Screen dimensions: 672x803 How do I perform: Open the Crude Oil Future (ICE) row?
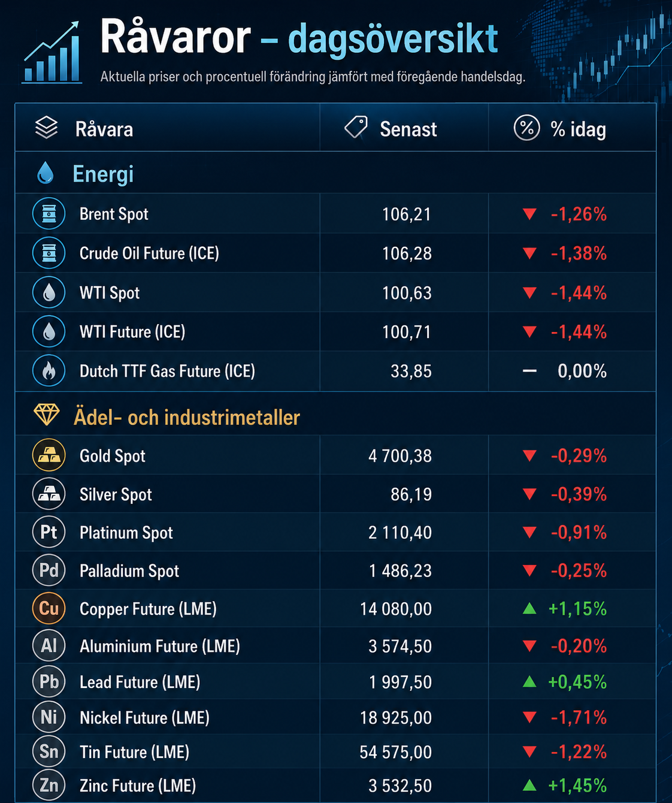click(335, 253)
